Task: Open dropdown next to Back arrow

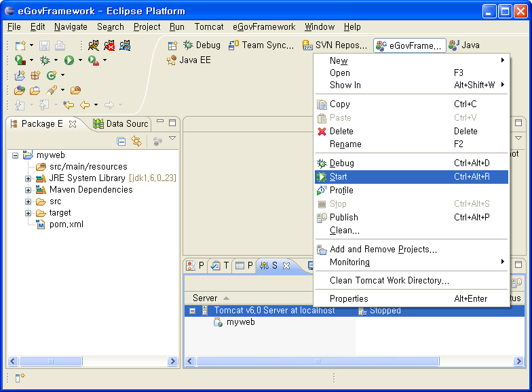Action: click(96, 105)
